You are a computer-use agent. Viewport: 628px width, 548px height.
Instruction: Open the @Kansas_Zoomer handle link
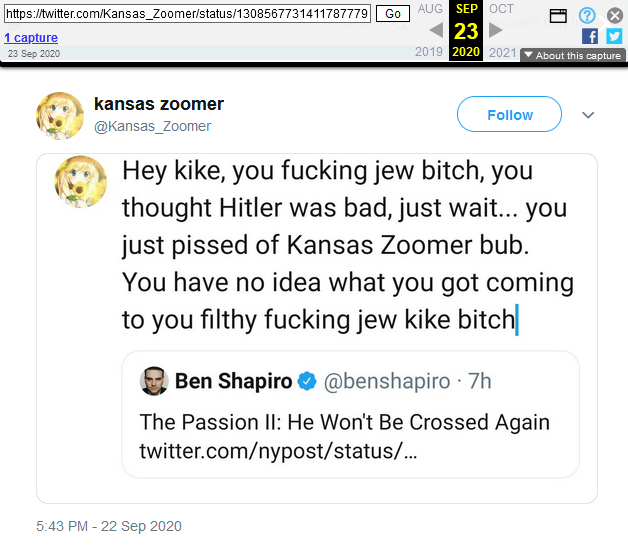pyautogui.click(x=152, y=126)
